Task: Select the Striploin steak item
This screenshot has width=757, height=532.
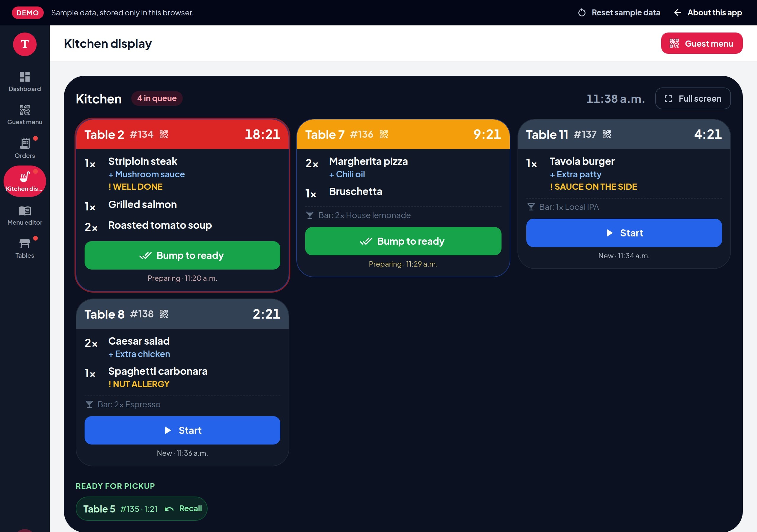Action: pos(143,161)
